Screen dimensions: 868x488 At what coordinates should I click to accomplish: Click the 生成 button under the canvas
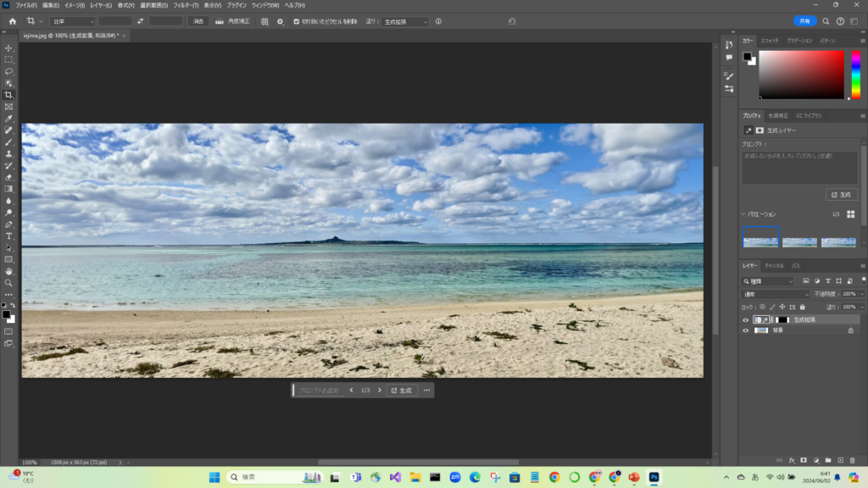[402, 391]
